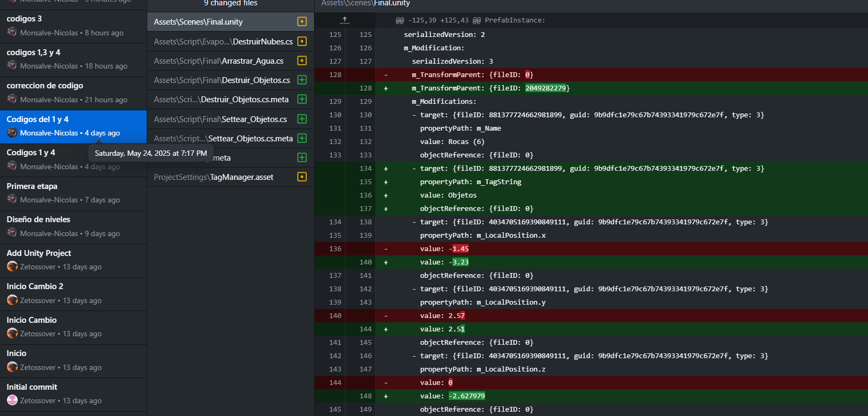Click the added line number 134 in the diff

[x=366, y=169]
